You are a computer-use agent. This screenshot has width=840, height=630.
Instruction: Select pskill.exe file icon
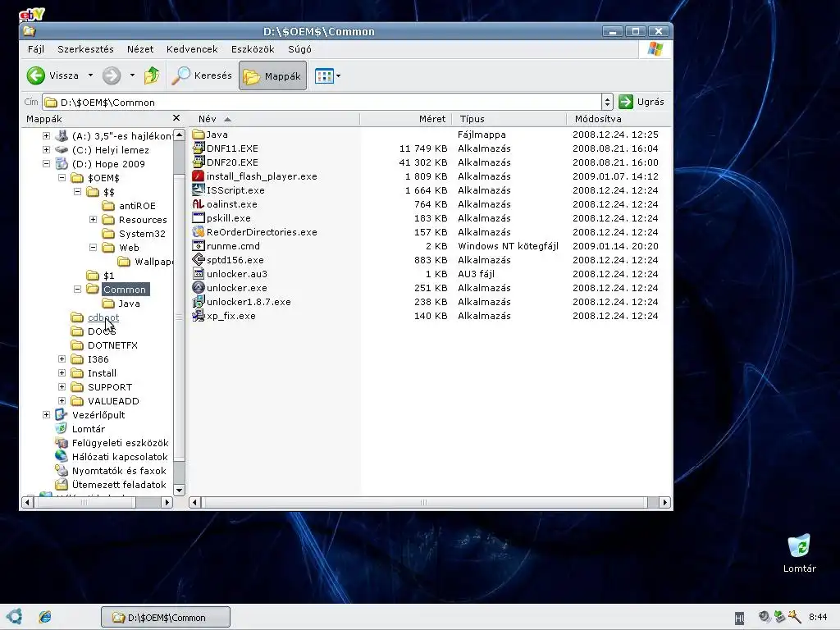tap(199, 217)
